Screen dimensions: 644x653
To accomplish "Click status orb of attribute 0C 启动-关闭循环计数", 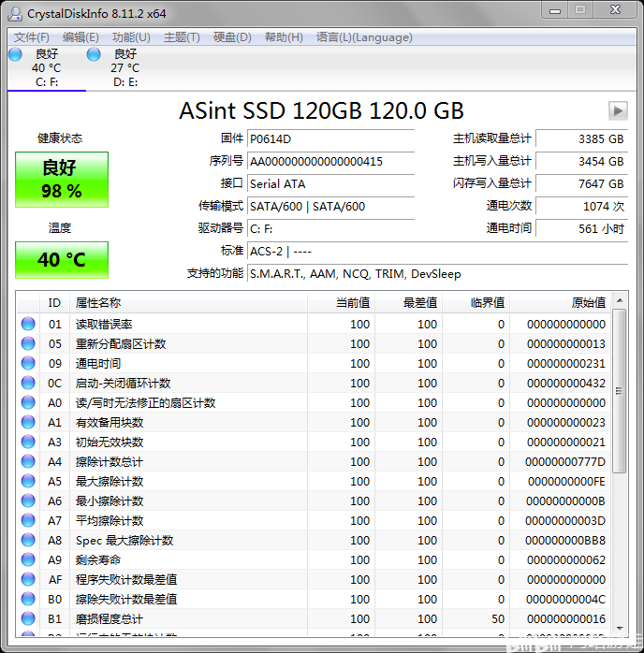I will click(28, 383).
